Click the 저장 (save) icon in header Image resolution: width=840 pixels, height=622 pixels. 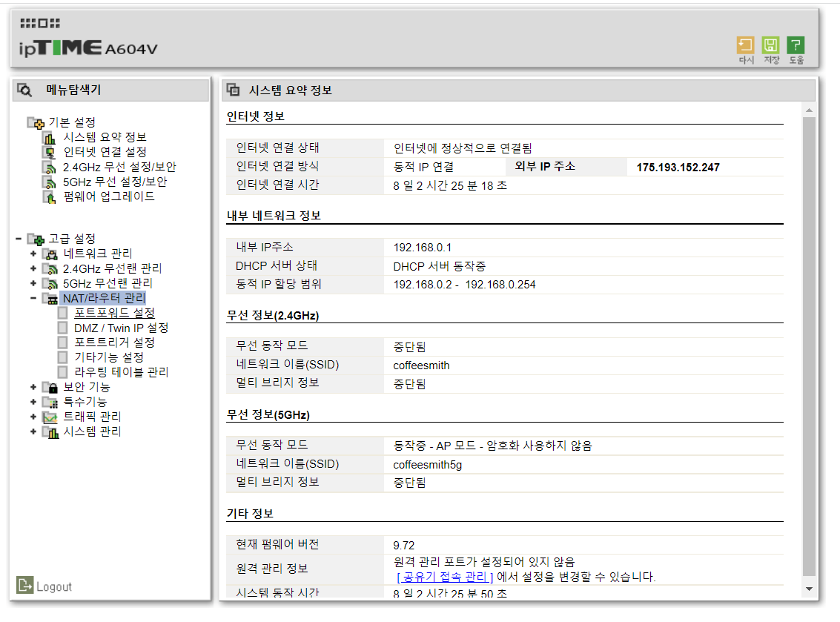click(771, 46)
